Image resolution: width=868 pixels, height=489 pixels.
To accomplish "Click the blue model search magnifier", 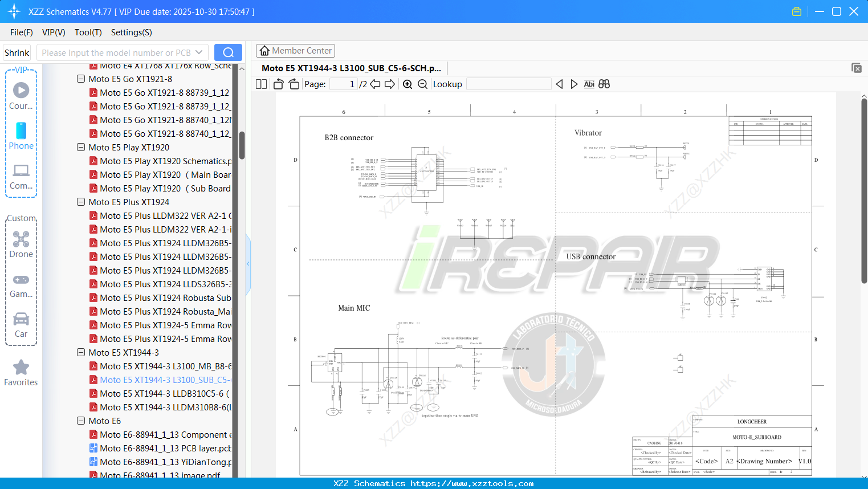I will point(228,52).
